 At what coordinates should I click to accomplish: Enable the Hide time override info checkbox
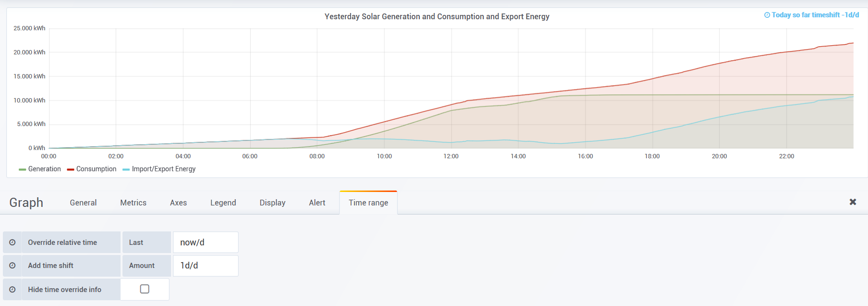point(145,289)
